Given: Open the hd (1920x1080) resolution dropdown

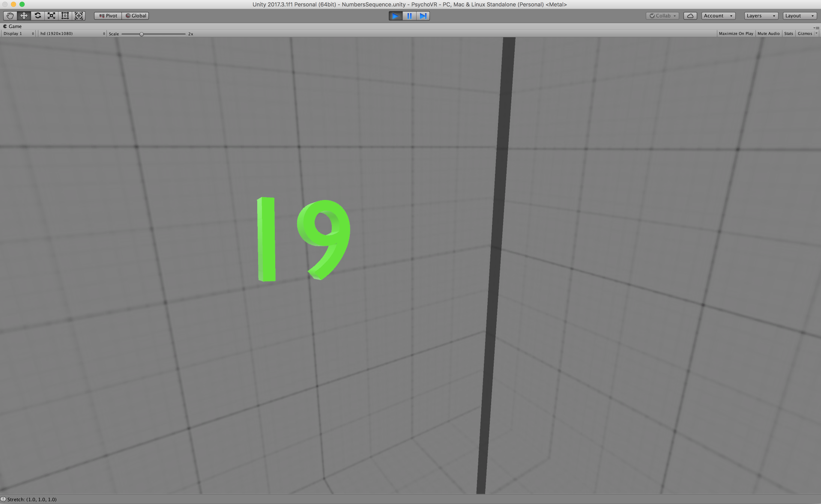Looking at the screenshot, I should tap(72, 33).
